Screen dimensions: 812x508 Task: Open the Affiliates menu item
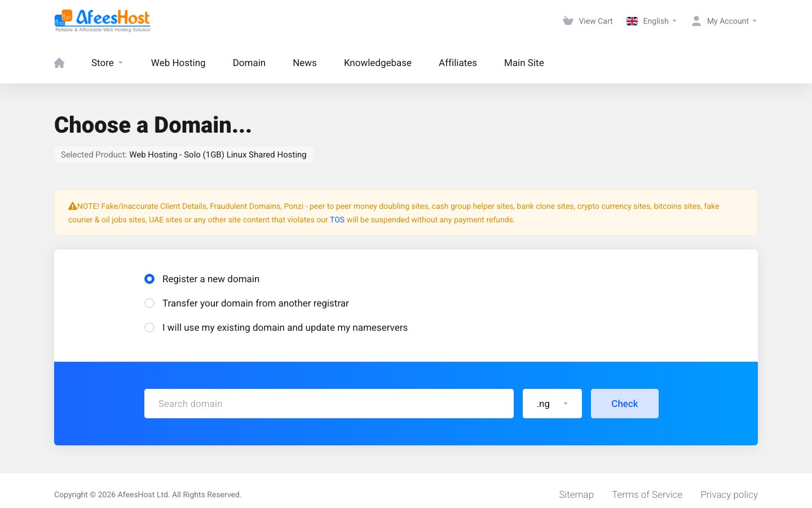click(458, 63)
